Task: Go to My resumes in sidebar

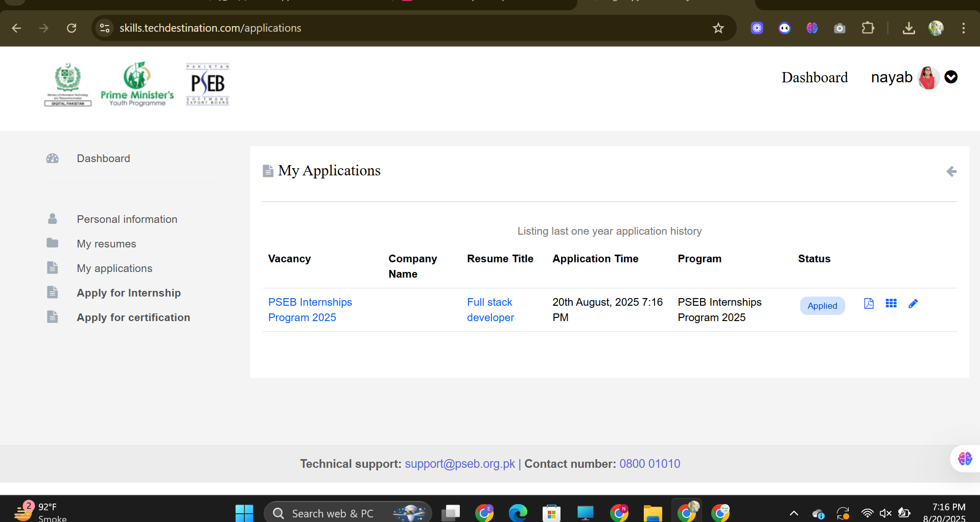Action: (106, 244)
